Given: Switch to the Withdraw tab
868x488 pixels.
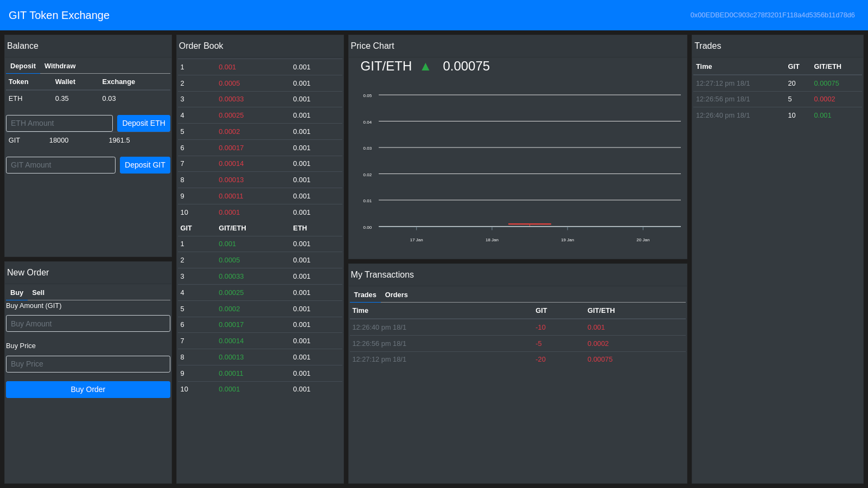Looking at the screenshot, I should click(60, 66).
